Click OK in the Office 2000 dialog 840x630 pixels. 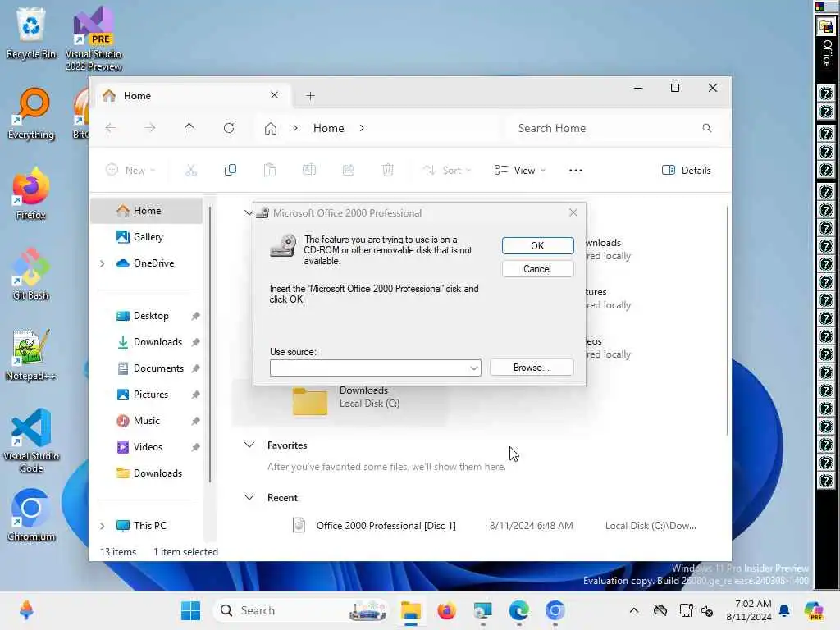coord(537,245)
